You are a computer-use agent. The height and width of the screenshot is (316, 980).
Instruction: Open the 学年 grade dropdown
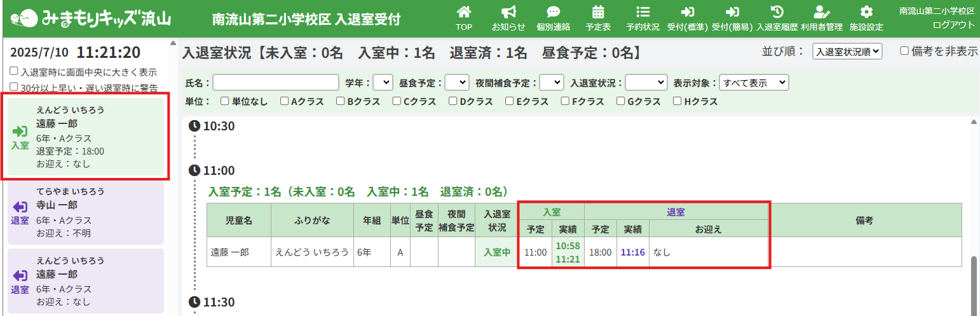click(x=383, y=83)
